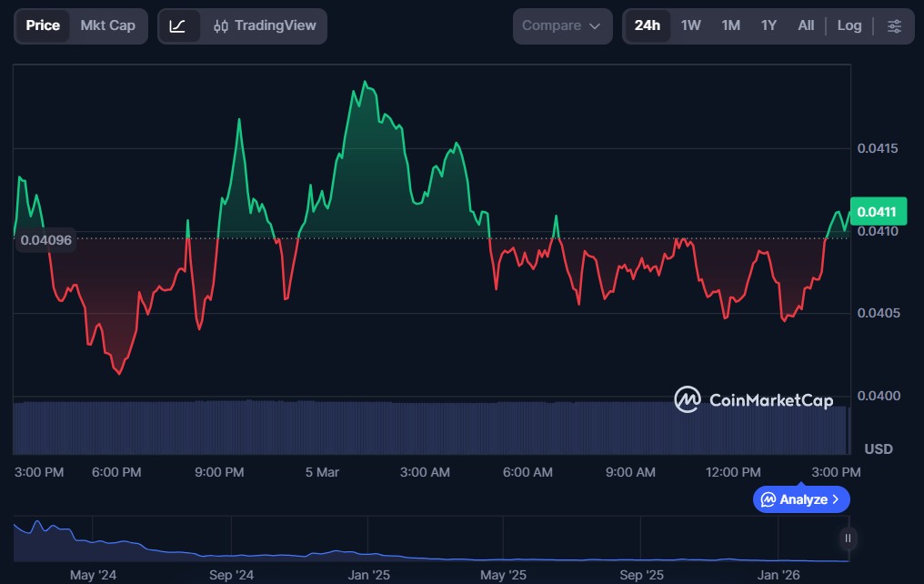The image size is (924, 584).
Task: Expand the Compare dropdown
Action: click(x=561, y=26)
